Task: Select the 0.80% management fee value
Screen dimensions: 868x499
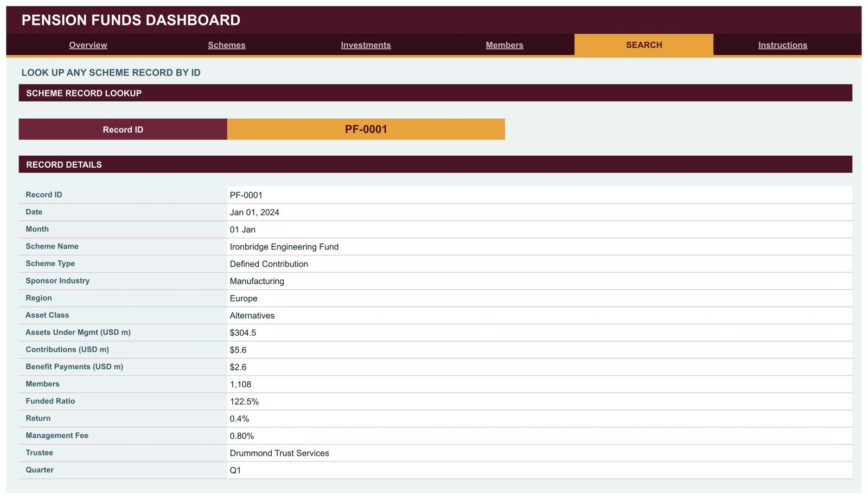Action: 242,436
